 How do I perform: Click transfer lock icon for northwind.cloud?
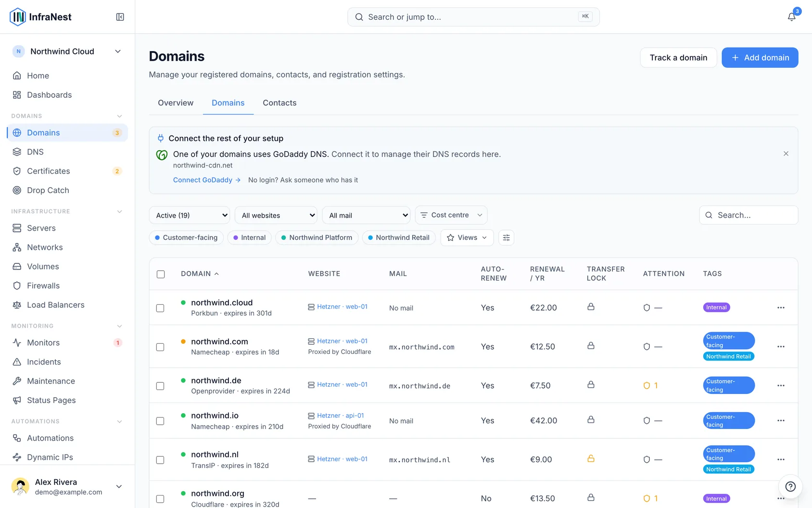591,307
